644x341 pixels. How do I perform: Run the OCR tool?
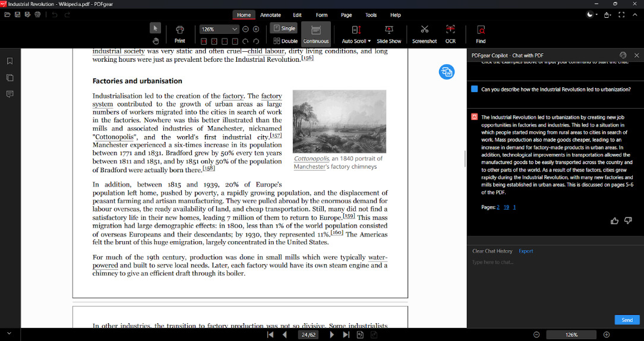click(x=450, y=34)
